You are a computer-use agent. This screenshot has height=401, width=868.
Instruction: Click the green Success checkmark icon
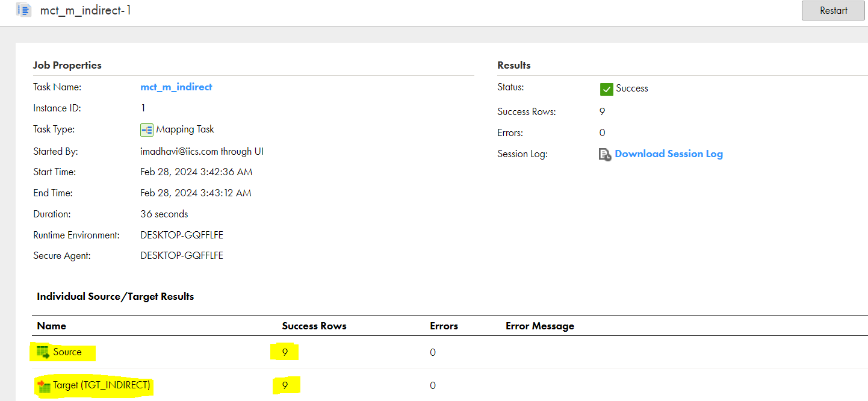pyautogui.click(x=606, y=89)
